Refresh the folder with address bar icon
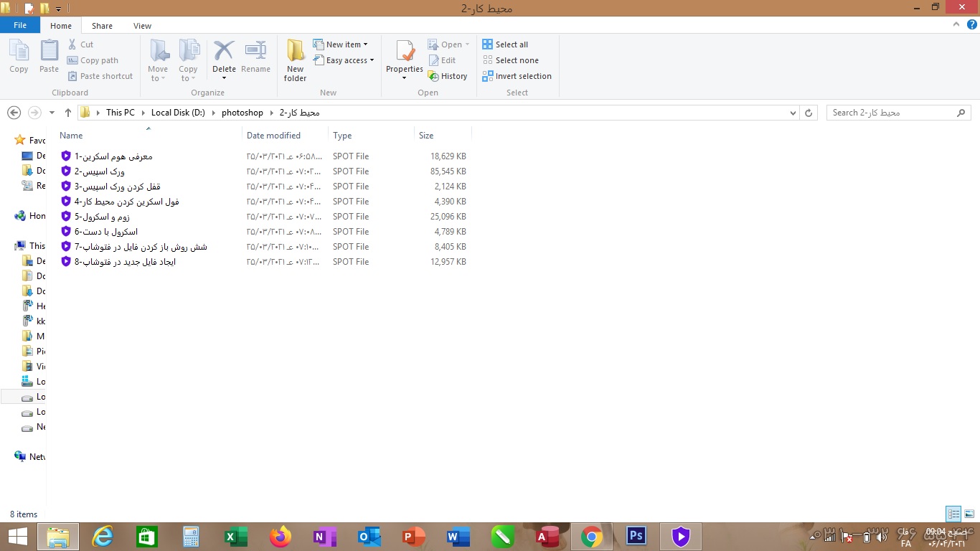The image size is (980, 551). pyautogui.click(x=809, y=113)
